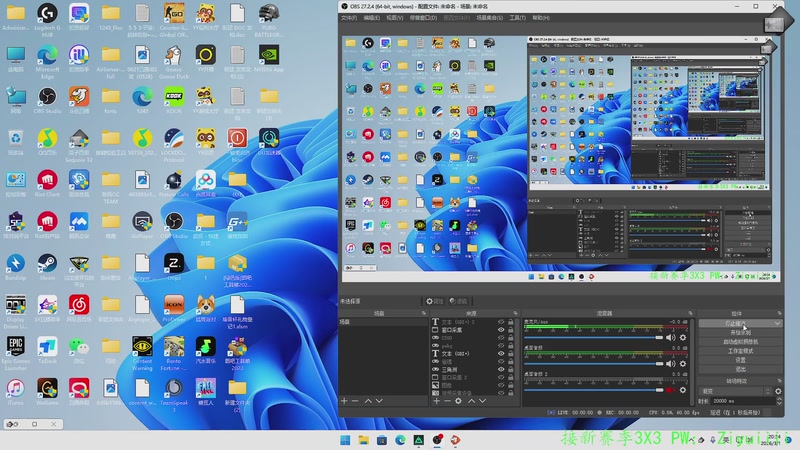Open the 文件(F) menu
This screenshot has width=800, height=450.
click(x=349, y=18)
